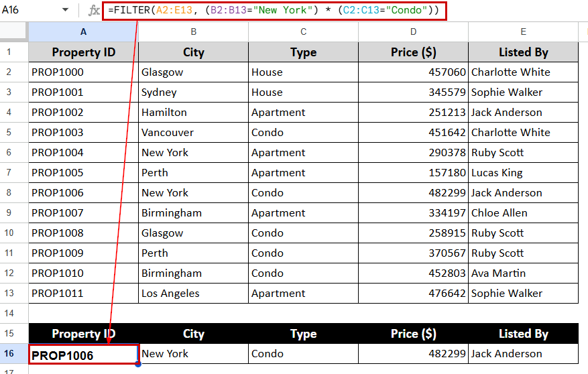588x374 pixels.
Task: Click the formula bar with FILTER formula
Action: 274,10
